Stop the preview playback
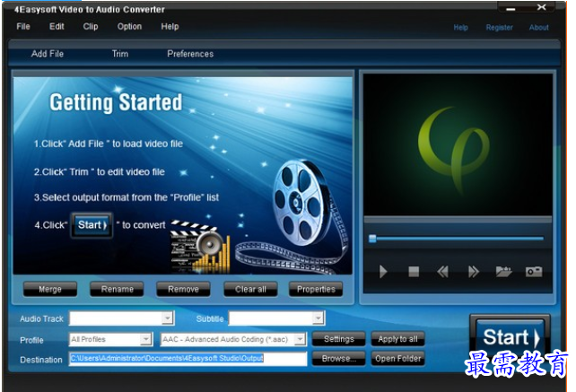This screenshot has width=576, height=392. click(414, 272)
